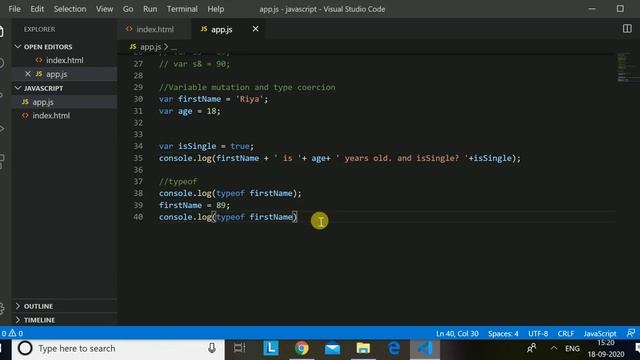
Task: Click on 'Riya' string on line 30
Action: [249, 99]
